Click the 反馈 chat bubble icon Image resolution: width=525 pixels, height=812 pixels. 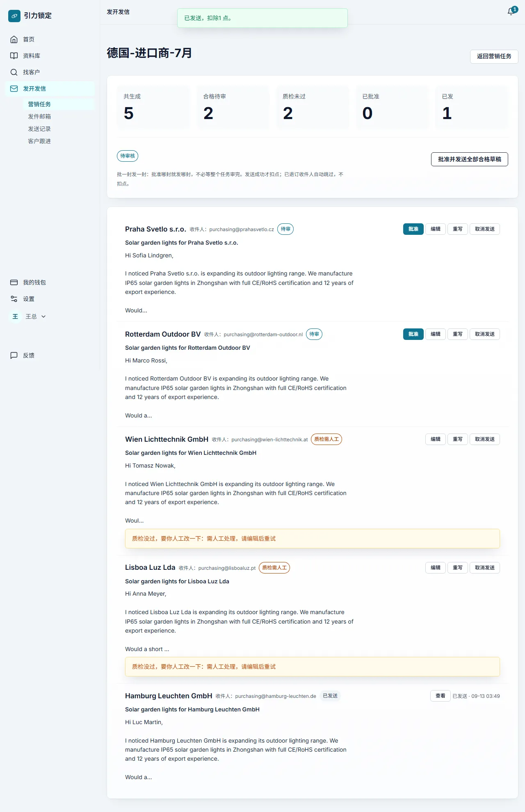click(x=14, y=356)
